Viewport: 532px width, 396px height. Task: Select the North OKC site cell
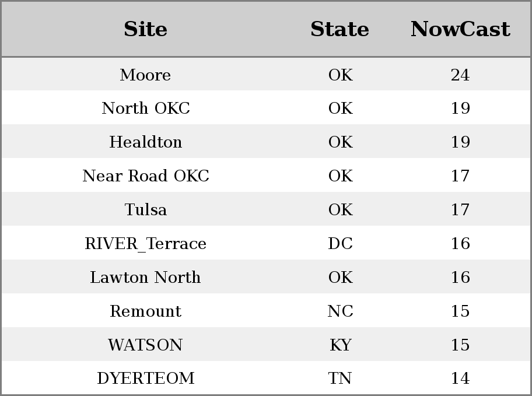[146, 108]
